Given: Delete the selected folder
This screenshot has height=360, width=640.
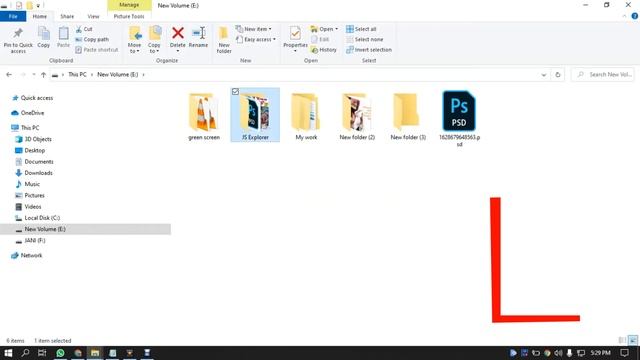Looking at the screenshot, I should coord(178,39).
